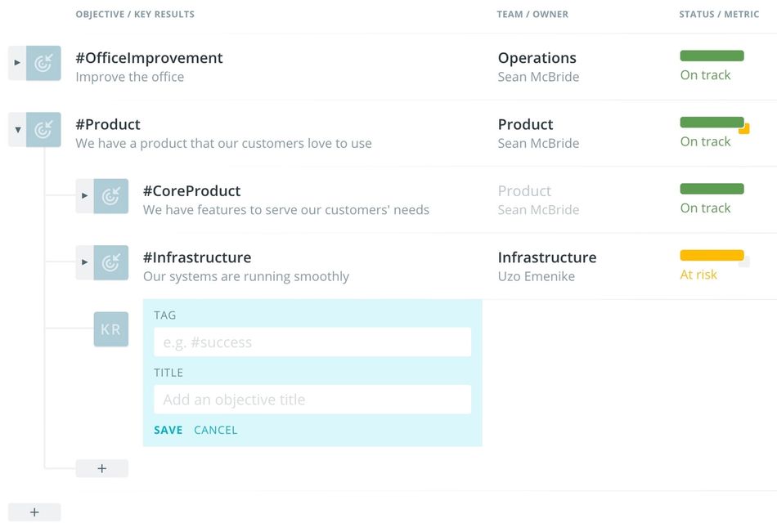
Task: Collapse the #Product objective row
Action: pyautogui.click(x=17, y=129)
